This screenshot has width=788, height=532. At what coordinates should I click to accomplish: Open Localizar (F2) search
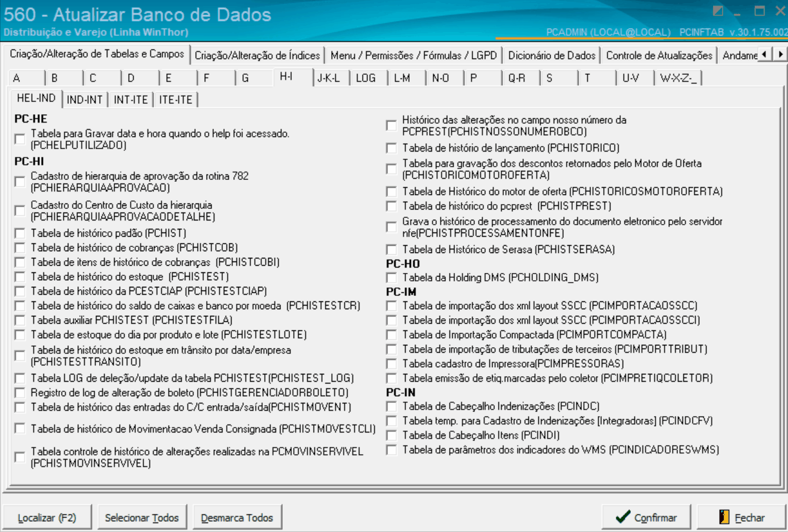pos(47,518)
